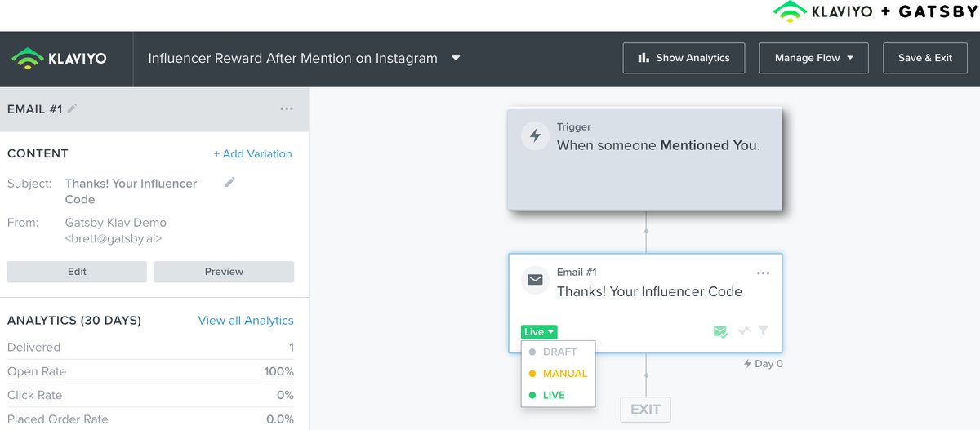Select DRAFT status option
Viewport: 980px width, 430px height.
[559, 352]
